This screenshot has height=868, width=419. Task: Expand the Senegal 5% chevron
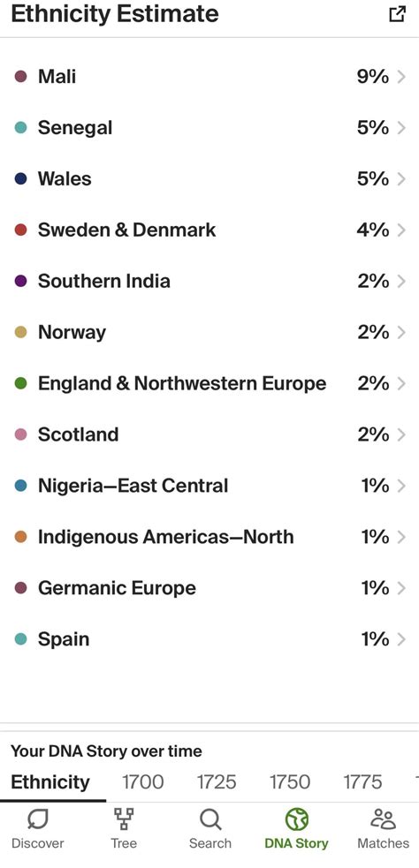[x=401, y=128]
